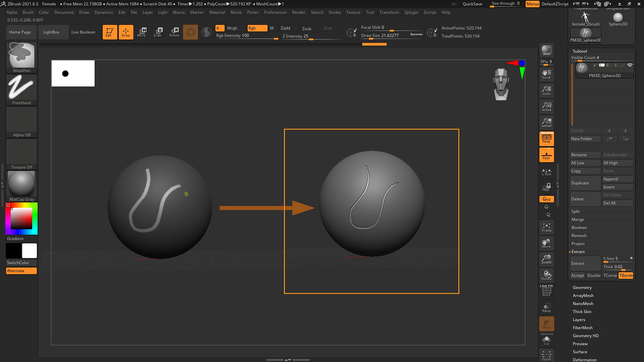
Task: Open the Stroke menu
Action: (x=334, y=12)
